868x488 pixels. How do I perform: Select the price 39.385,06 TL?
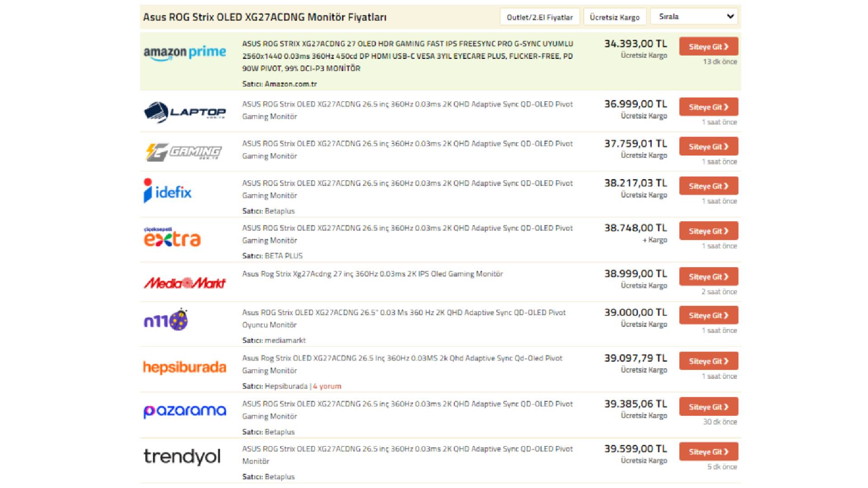(x=636, y=404)
